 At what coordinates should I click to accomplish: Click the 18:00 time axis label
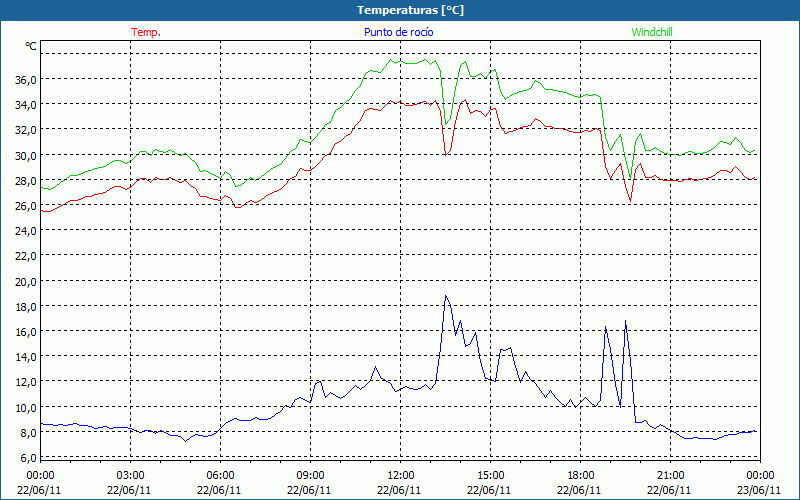(x=581, y=476)
